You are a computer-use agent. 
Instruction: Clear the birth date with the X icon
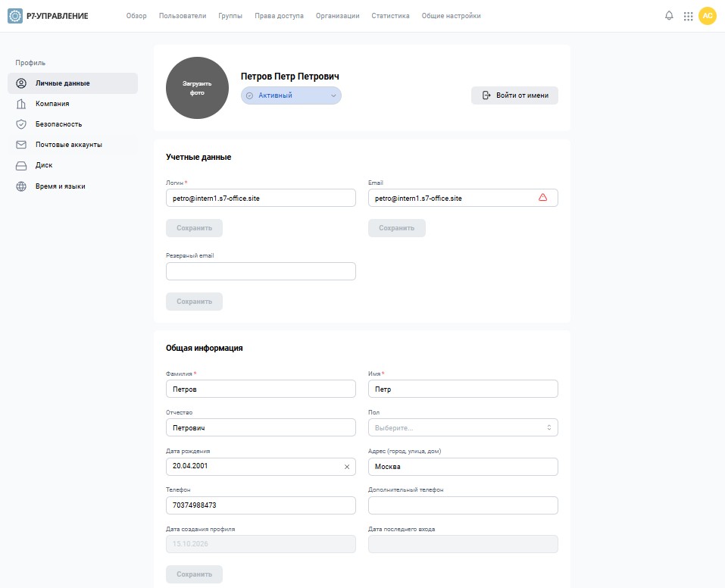coord(347,467)
